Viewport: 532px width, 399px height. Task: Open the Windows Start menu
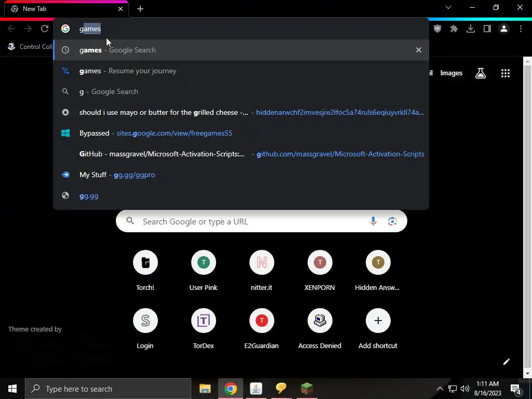point(12,389)
